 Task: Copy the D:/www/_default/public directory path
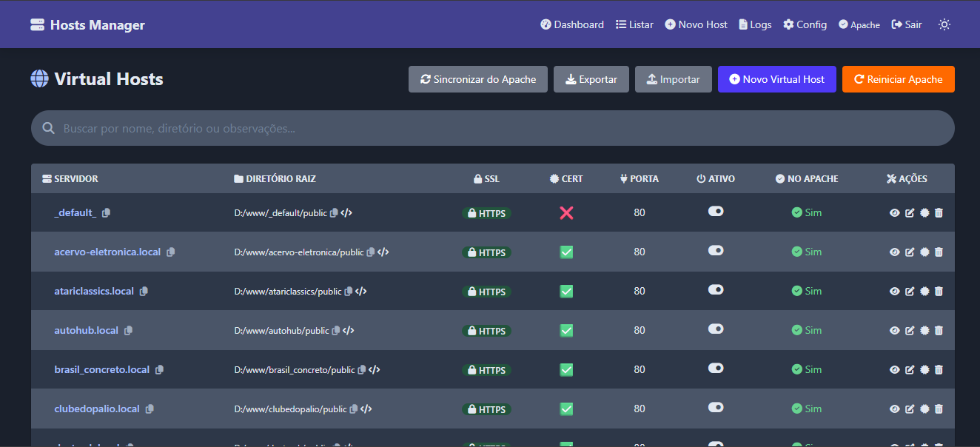coord(334,213)
